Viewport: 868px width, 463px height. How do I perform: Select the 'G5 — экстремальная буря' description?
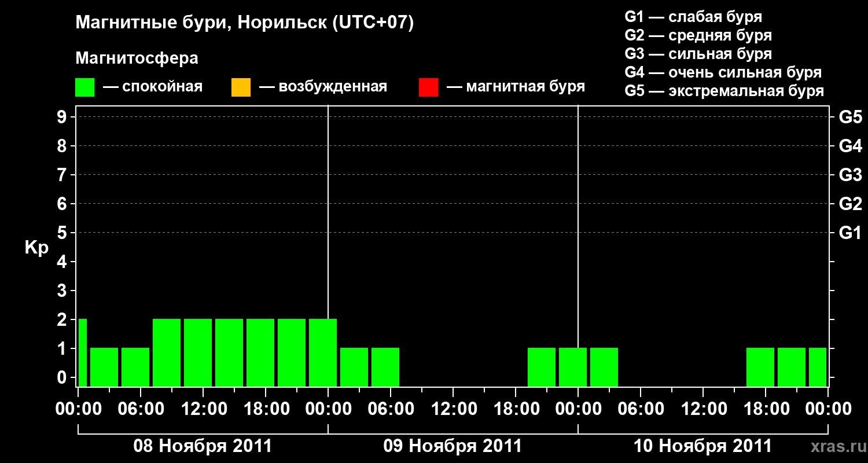pyautogui.click(x=724, y=91)
